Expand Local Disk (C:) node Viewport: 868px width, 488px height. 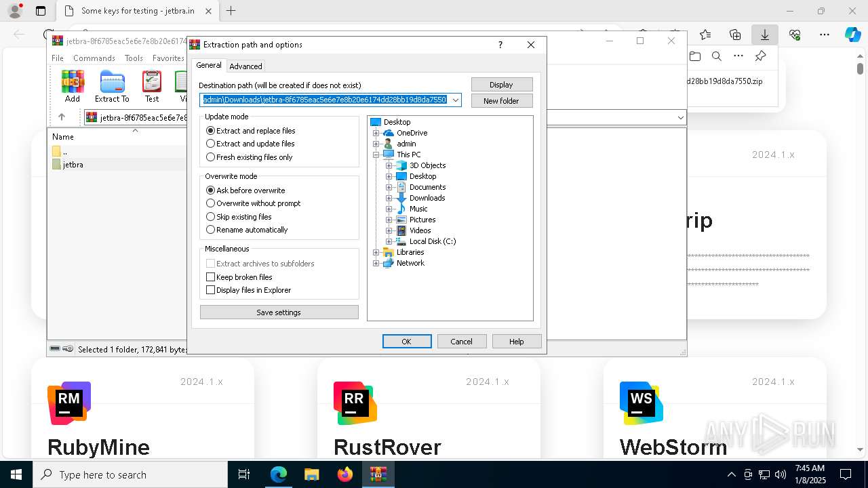click(x=389, y=241)
